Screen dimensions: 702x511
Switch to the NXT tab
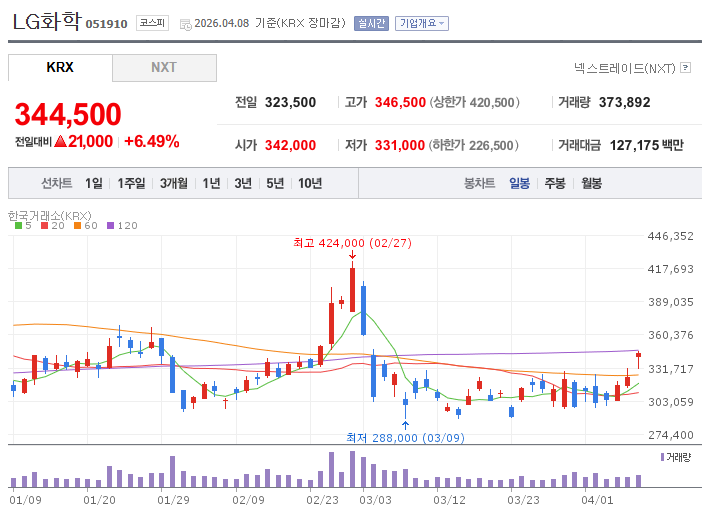pyautogui.click(x=164, y=68)
